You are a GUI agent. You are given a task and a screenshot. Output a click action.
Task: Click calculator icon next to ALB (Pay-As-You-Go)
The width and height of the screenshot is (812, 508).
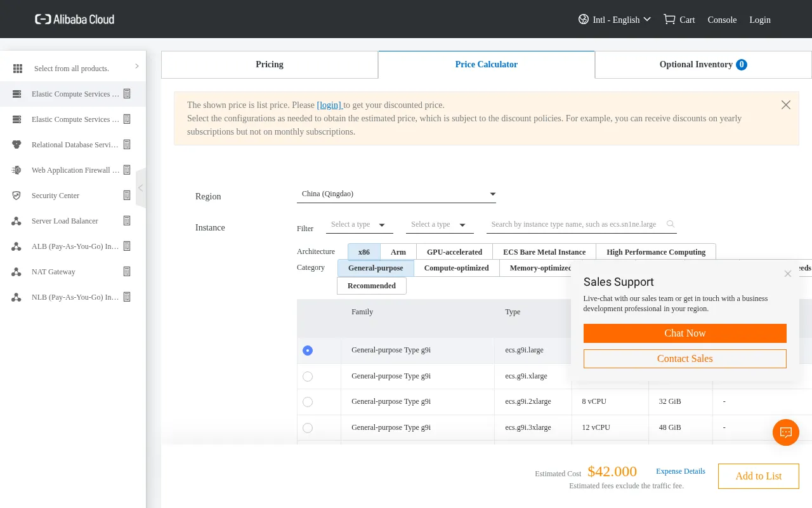click(127, 246)
